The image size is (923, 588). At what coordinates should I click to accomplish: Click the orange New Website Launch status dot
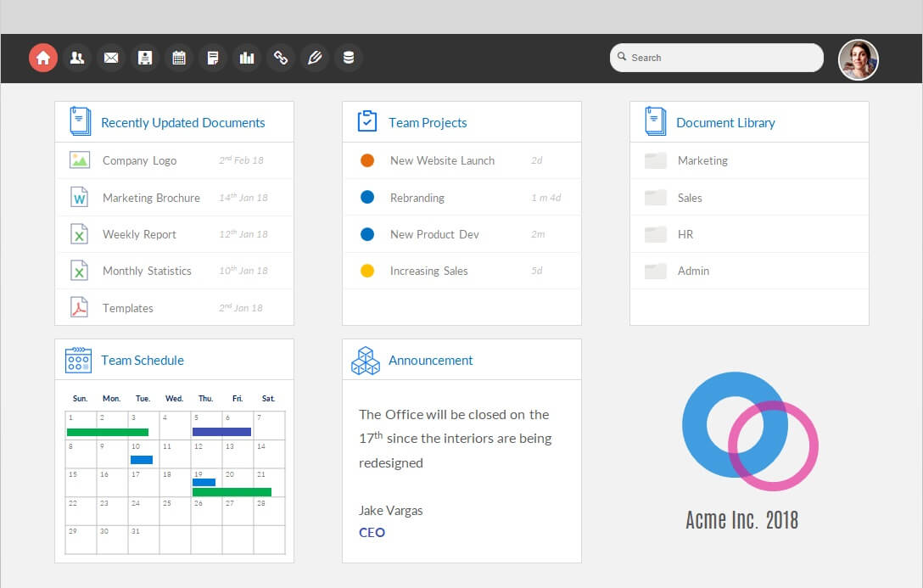[x=367, y=160]
